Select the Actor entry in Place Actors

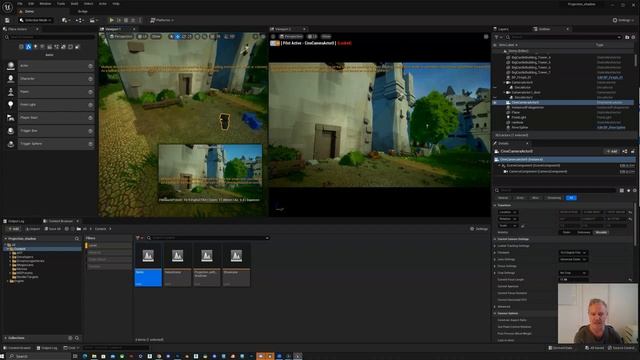click(x=56, y=66)
